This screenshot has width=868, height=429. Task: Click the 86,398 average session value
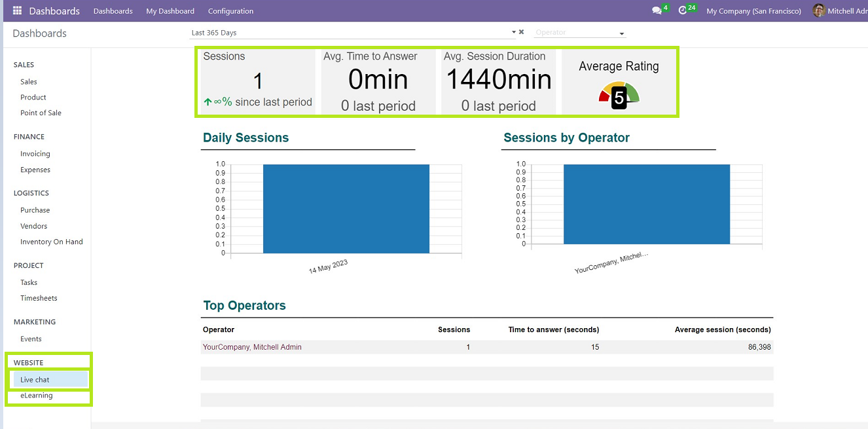(x=759, y=347)
